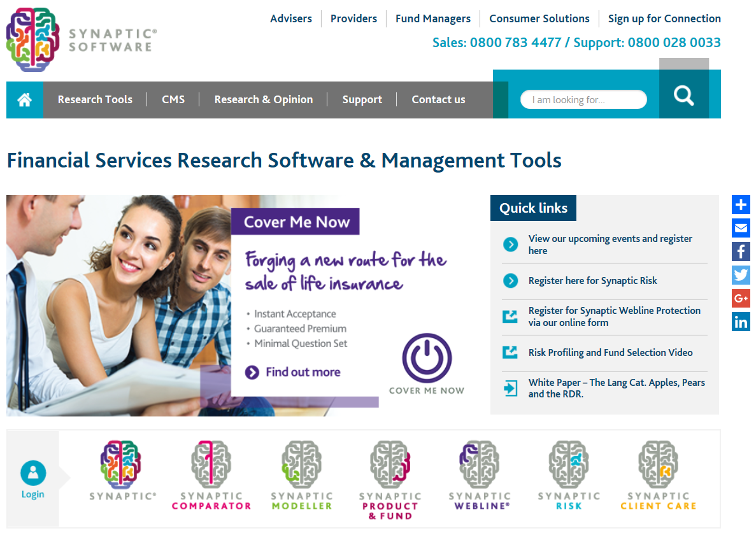Share via the email envelope icon

click(741, 227)
